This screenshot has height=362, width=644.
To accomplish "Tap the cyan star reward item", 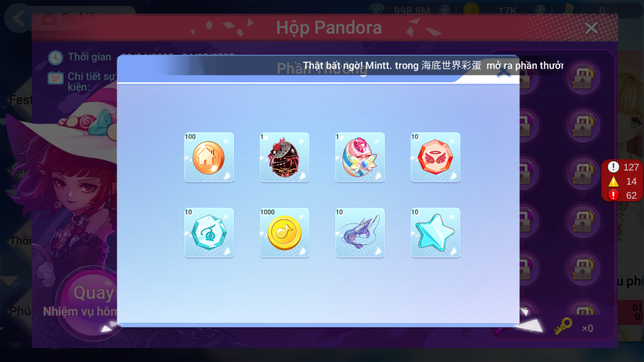I will coord(435,232).
